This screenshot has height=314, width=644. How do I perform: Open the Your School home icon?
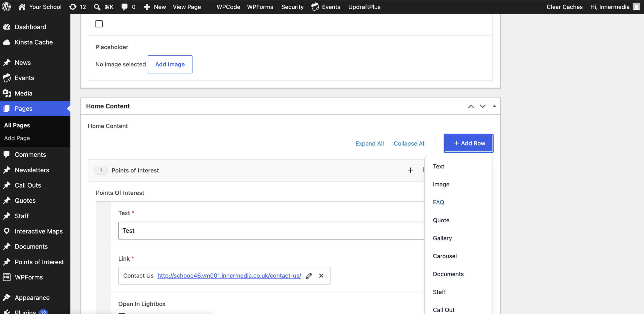pos(22,7)
